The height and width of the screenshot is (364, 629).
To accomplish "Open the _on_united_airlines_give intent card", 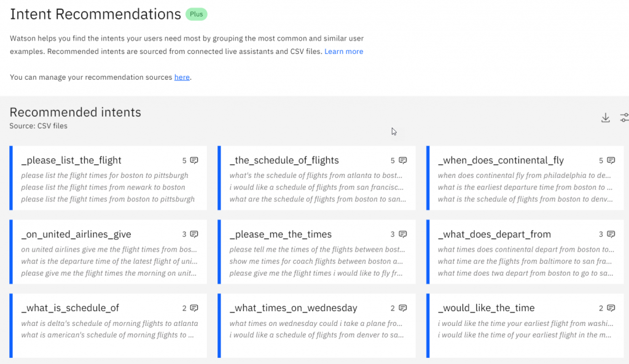I will pyautogui.click(x=108, y=252).
